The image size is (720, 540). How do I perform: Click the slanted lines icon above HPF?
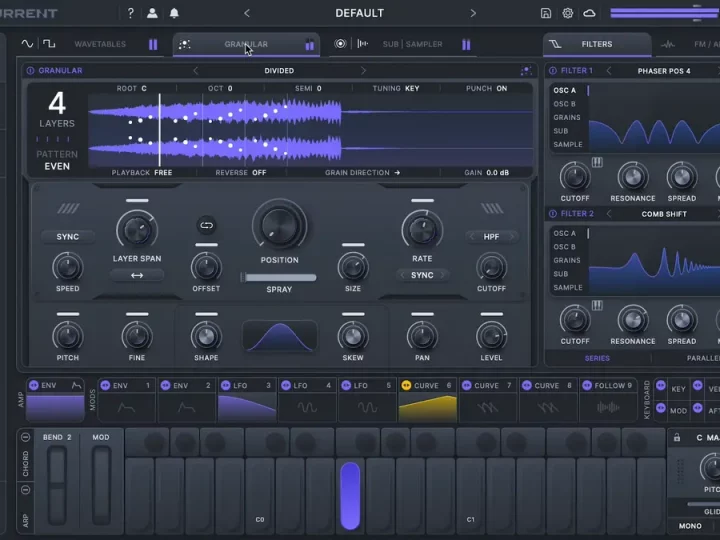click(492, 209)
